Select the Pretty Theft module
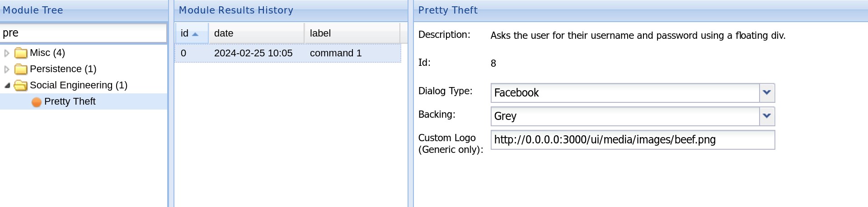The width and height of the screenshot is (868, 207). [x=70, y=101]
